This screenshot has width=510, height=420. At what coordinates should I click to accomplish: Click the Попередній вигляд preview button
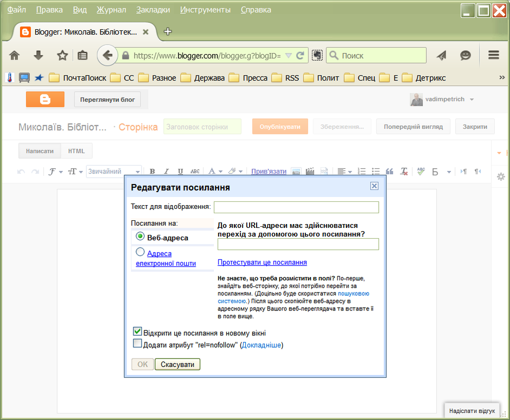(x=413, y=126)
